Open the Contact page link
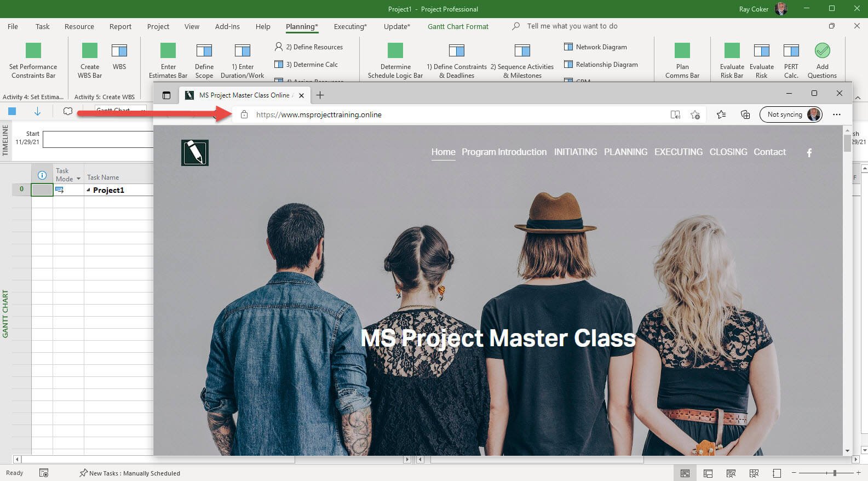 tap(769, 152)
